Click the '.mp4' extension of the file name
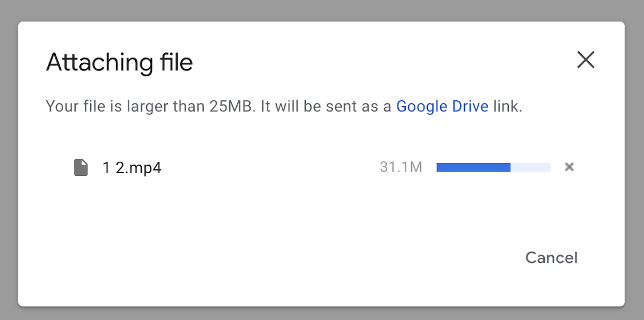644x320 pixels. click(x=143, y=168)
